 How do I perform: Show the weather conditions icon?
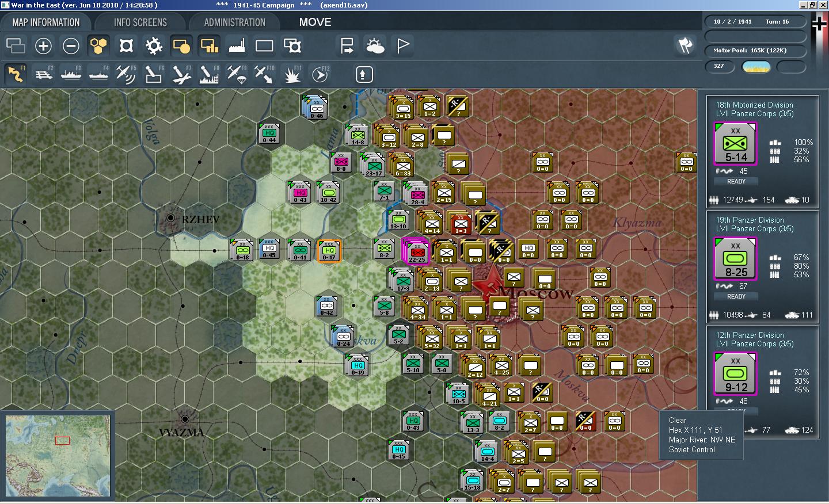point(375,45)
